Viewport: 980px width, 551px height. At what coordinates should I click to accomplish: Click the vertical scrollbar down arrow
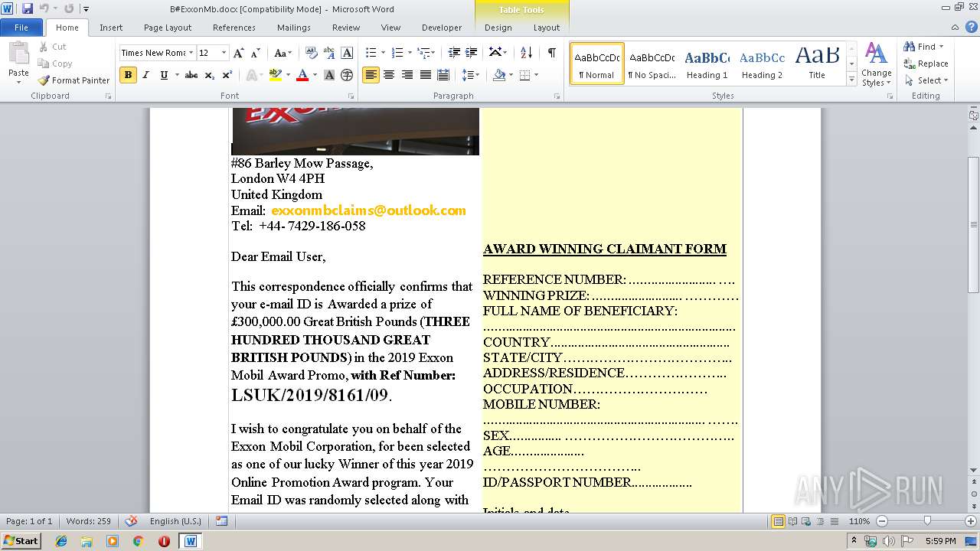coord(974,470)
